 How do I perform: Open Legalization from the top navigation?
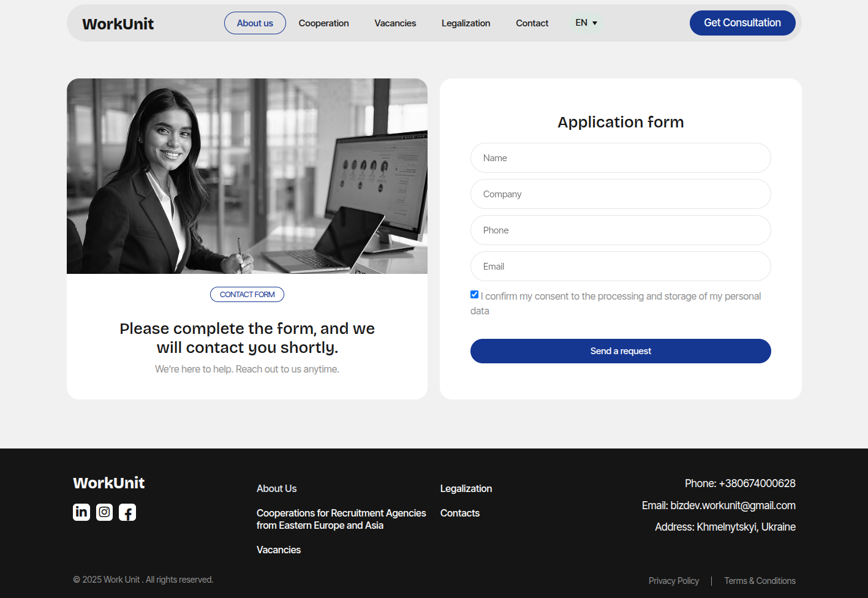click(466, 23)
